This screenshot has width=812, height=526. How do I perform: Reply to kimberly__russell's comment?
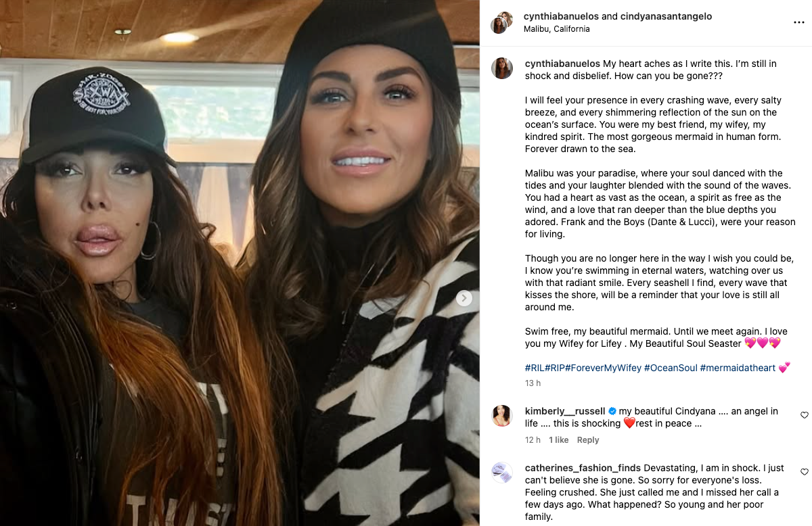coord(588,440)
